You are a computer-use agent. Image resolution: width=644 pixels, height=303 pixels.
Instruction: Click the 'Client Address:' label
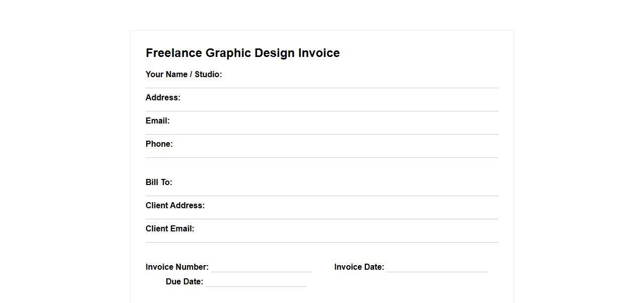tap(175, 205)
